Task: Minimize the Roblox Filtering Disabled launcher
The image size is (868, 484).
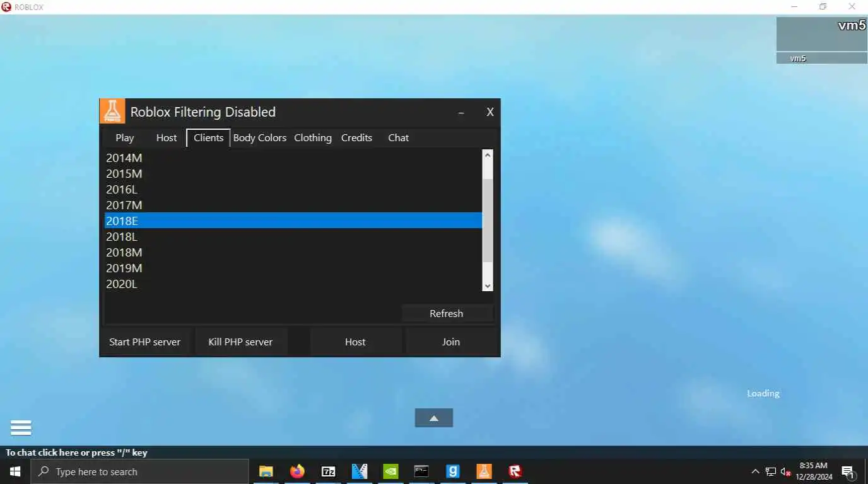Action: point(461,112)
